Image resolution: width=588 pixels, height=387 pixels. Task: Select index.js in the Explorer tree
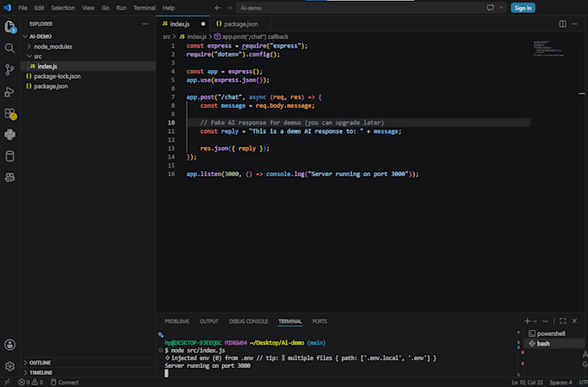point(88,67)
